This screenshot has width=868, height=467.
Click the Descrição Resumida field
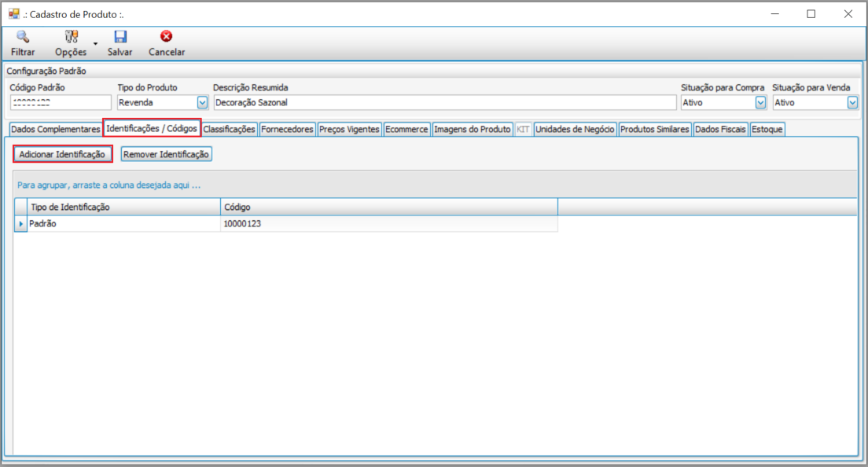[x=445, y=102]
